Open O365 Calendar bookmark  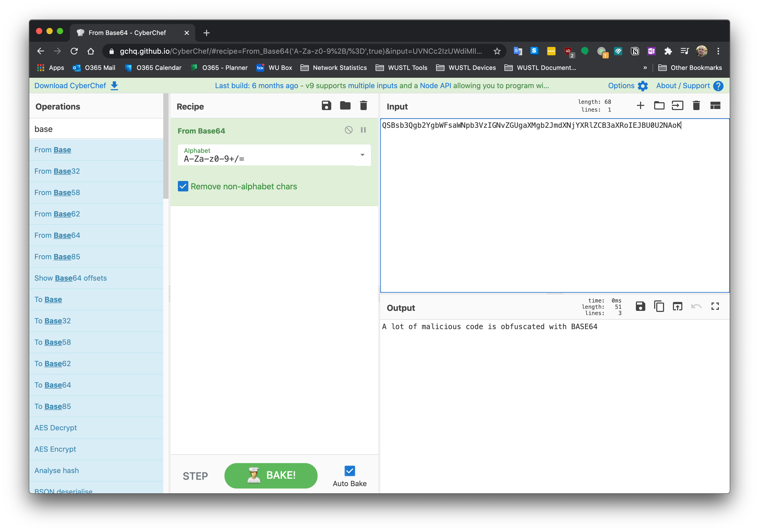coord(153,68)
